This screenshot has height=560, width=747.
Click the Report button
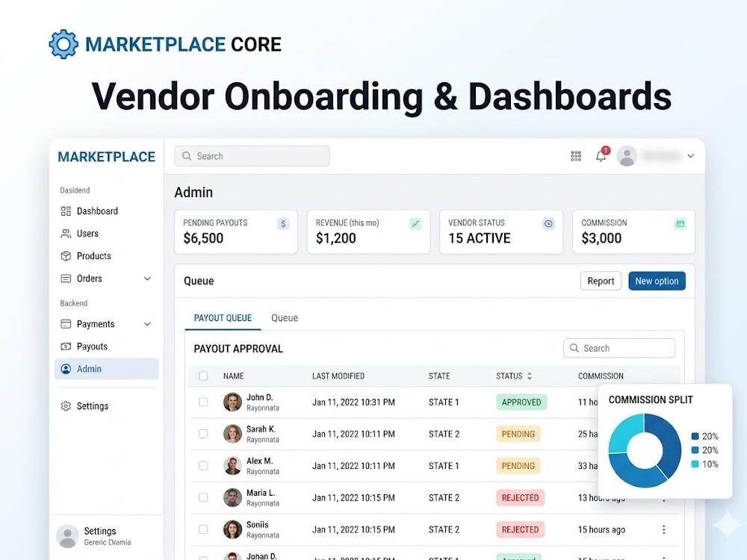coord(601,281)
